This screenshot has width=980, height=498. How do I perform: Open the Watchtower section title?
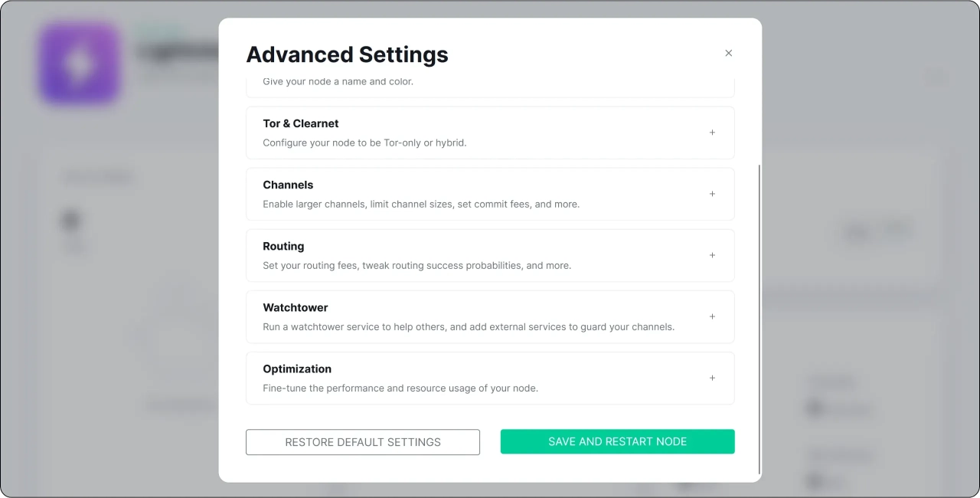[x=295, y=307]
